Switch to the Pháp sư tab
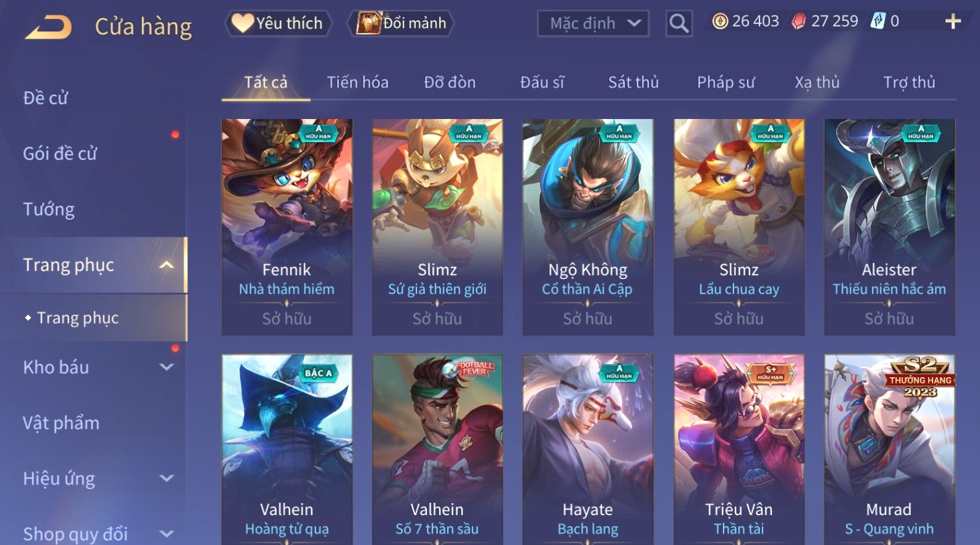The width and height of the screenshot is (980, 545). (x=726, y=83)
